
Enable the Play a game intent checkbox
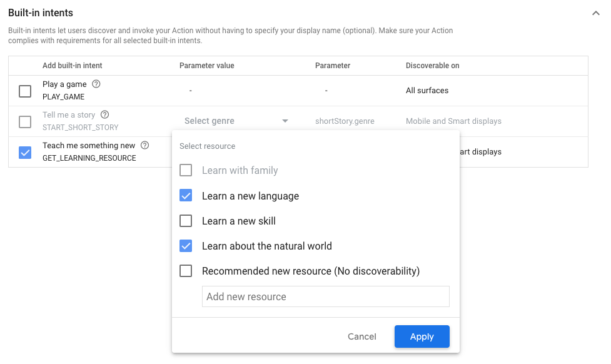(25, 91)
